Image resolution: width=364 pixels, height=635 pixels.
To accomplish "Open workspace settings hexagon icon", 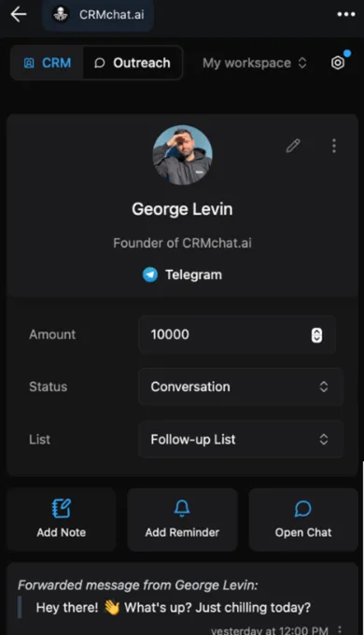I will tap(338, 63).
